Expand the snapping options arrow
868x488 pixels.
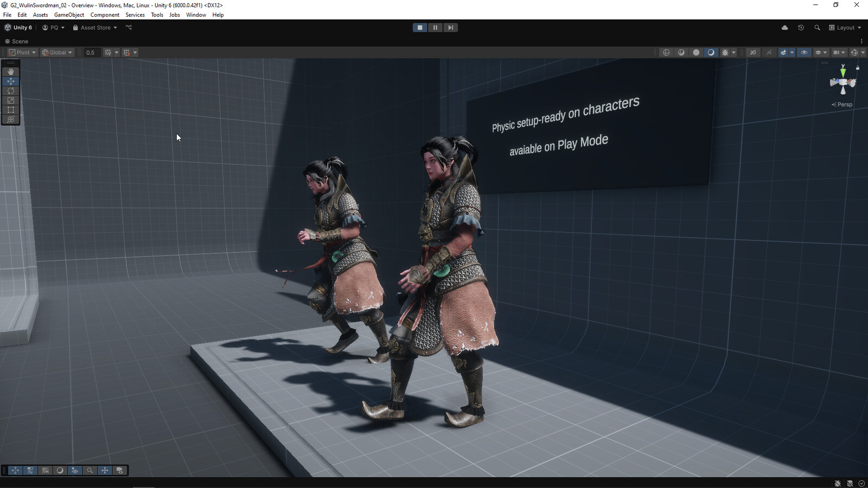135,53
